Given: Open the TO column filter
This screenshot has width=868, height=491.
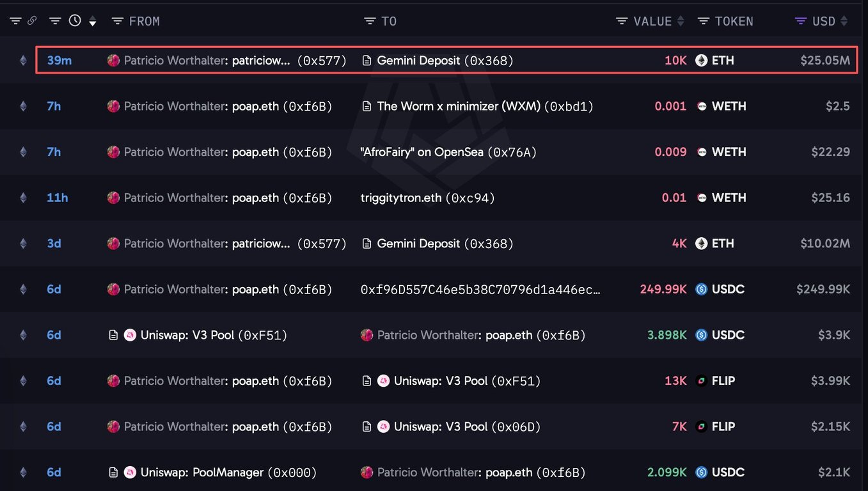Looking at the screenshot, I should (x=370, y=21).
